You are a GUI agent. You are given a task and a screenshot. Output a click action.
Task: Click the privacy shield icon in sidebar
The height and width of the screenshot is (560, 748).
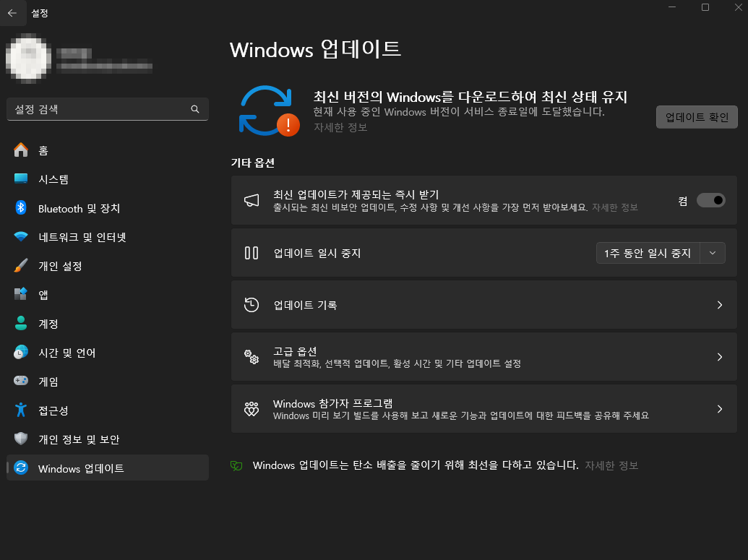[21, 439]
